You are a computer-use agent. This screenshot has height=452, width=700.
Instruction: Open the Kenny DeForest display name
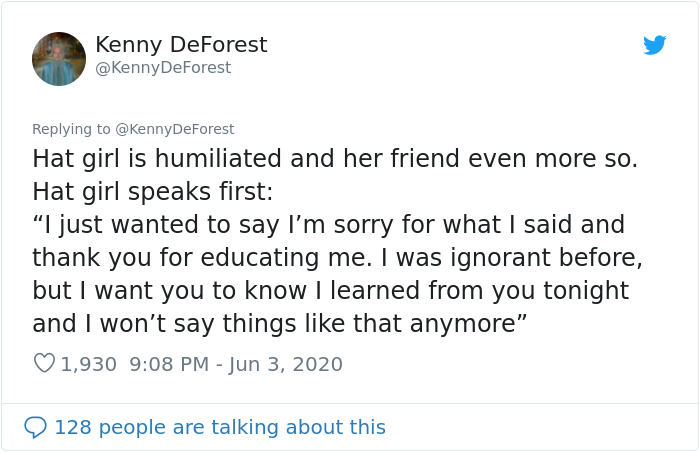tap(181, 45)
